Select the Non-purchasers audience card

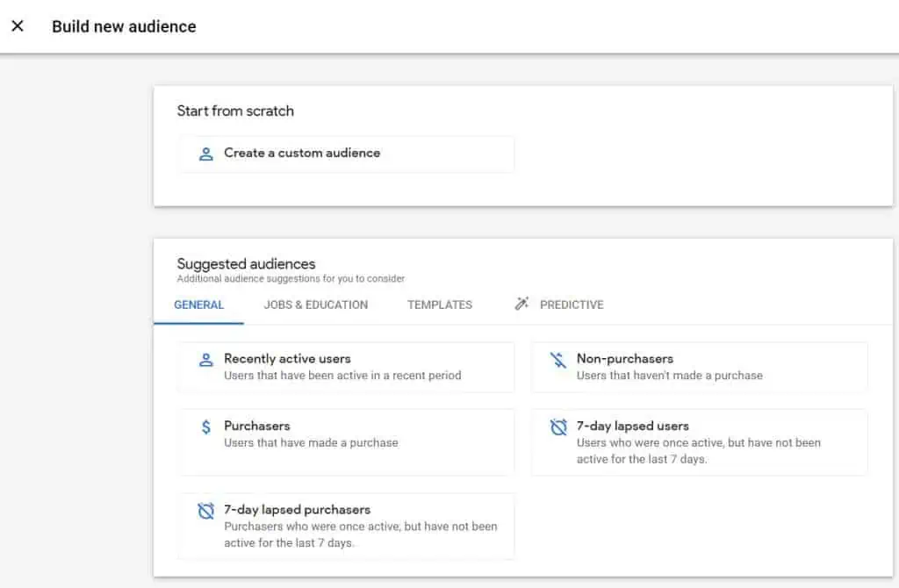tap(700, 367)
